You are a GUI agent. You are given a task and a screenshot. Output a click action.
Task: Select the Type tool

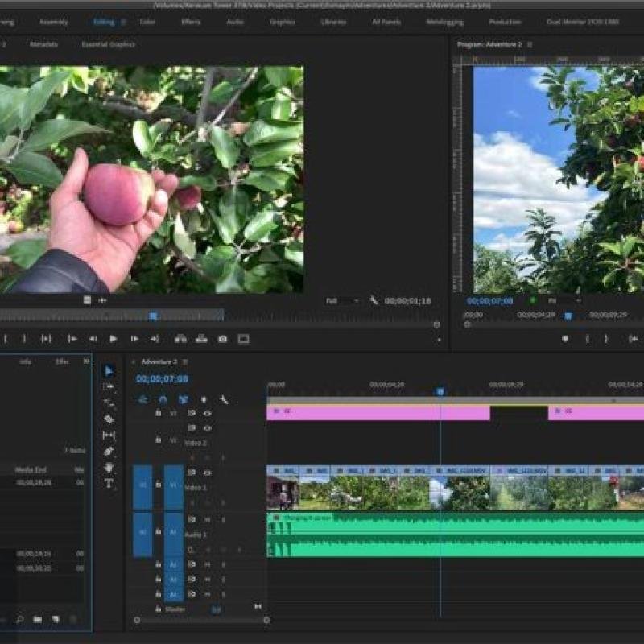click(x=109, y=484)
